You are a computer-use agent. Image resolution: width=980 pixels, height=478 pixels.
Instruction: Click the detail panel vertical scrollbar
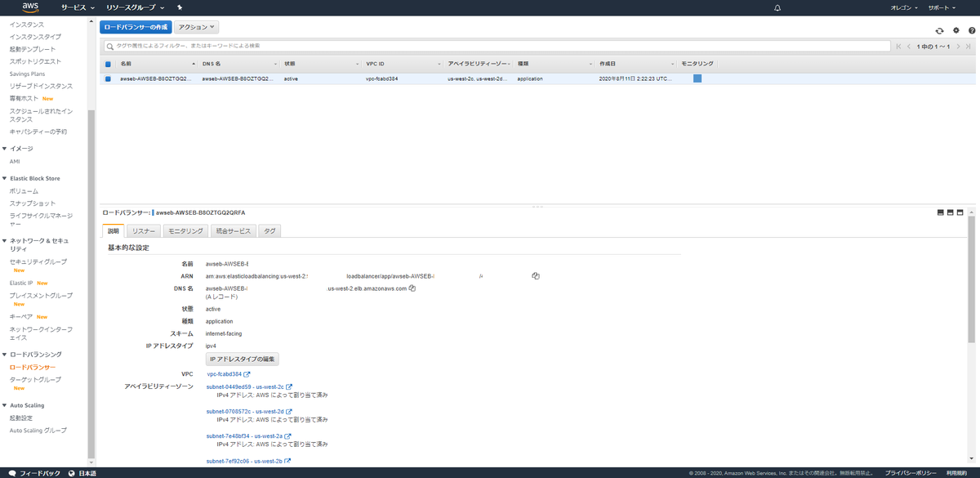(x=971, y=279)
